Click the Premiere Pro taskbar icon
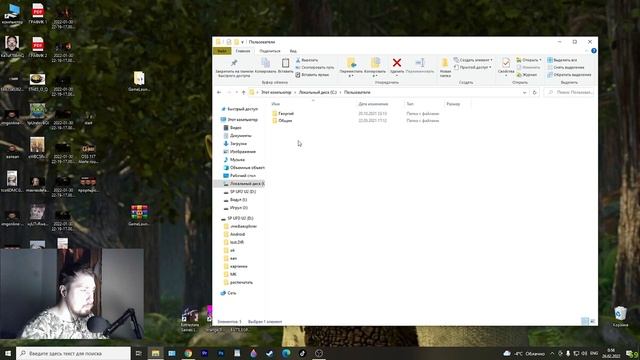Viewport: 640px width, 360px height. click(204, 353)
